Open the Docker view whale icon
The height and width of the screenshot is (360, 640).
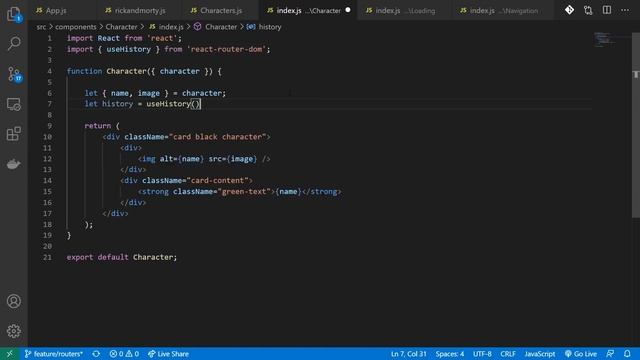click(14, 164)
